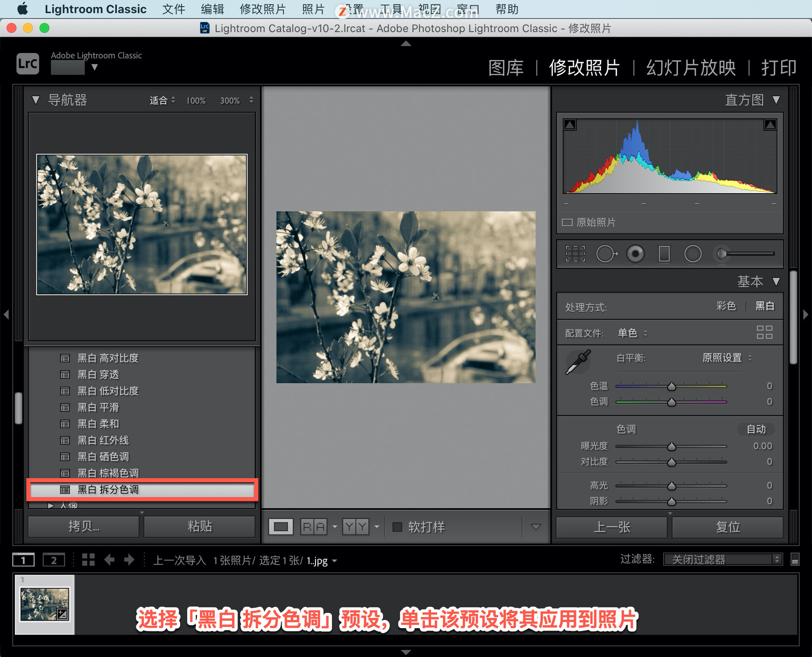This screenshot has height=657, width=812.
Task: Switch to the 图库 module
Action: [506, 68]
